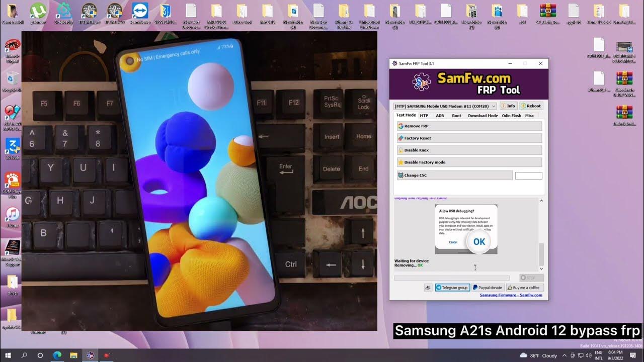Click the operation progress bar

(x=452, y=278)
